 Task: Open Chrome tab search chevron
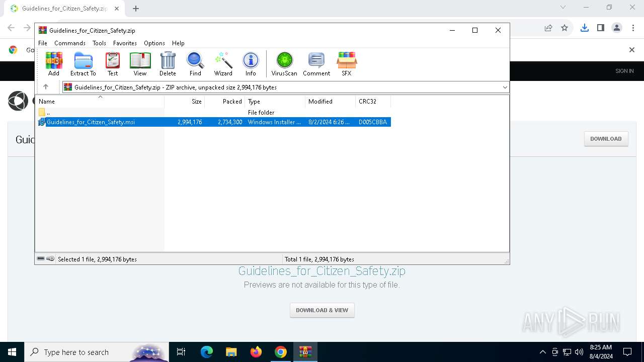(563, 7)
